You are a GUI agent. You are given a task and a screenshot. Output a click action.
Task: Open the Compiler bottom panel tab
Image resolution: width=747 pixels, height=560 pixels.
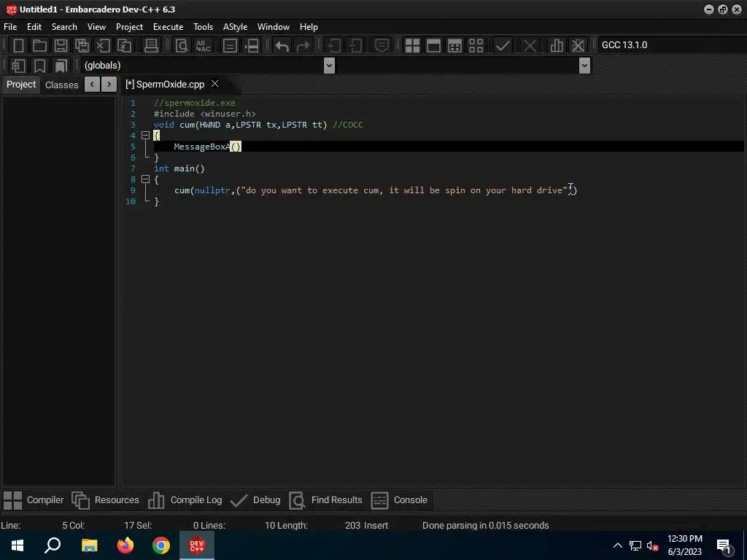[34, 500]
